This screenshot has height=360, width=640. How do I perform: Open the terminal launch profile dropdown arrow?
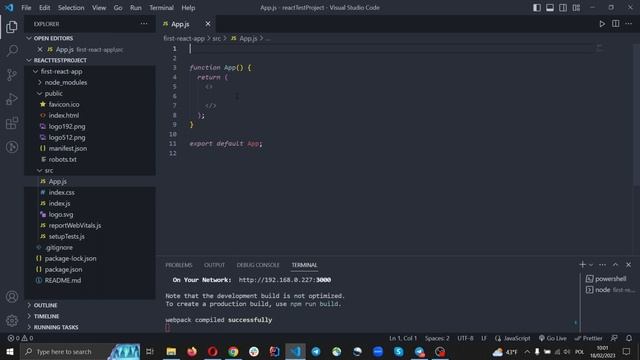591,265
